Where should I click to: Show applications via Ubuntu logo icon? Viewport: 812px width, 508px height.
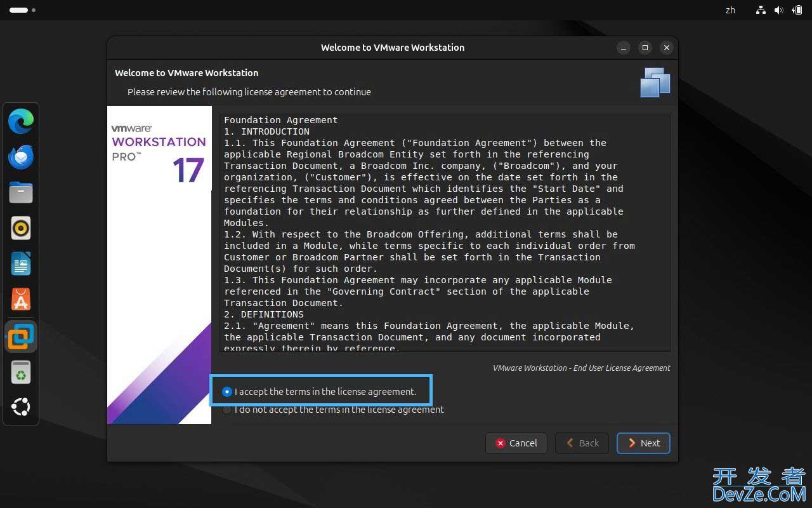point(21,407)
